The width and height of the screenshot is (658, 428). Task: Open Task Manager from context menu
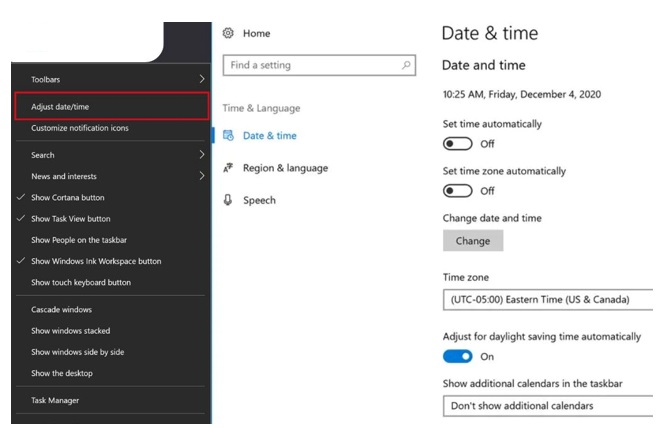55,400
